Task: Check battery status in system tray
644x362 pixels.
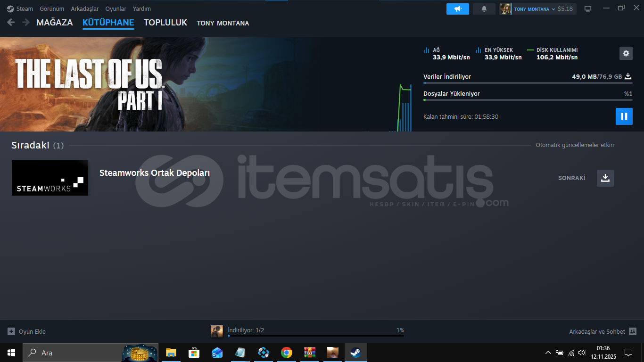Action: pos(560,353)
